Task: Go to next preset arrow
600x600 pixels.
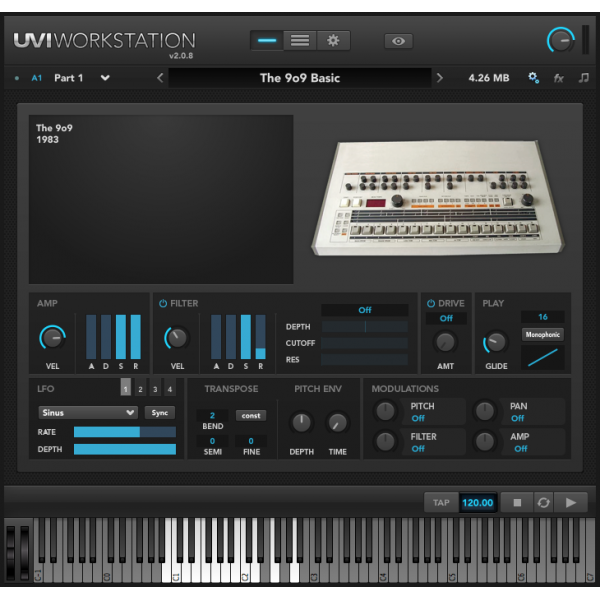Action: pos(440,78)
